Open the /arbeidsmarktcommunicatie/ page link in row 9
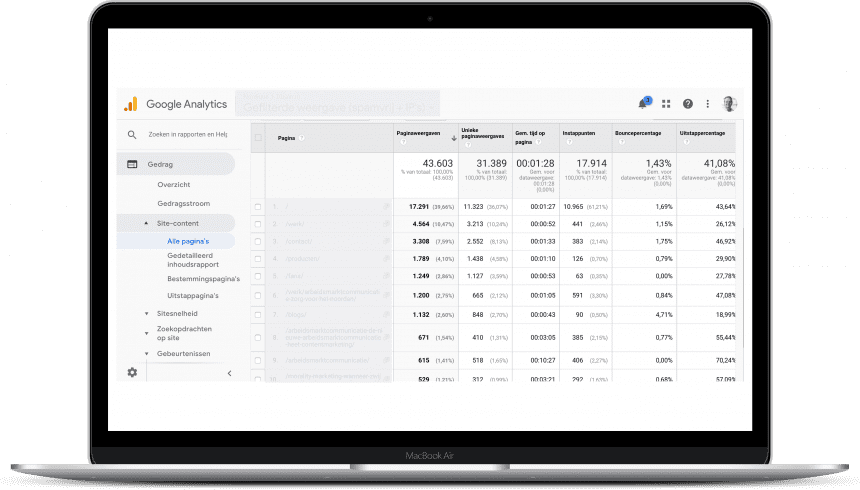This screenshot has width=860, height=490. pos(327,361)
